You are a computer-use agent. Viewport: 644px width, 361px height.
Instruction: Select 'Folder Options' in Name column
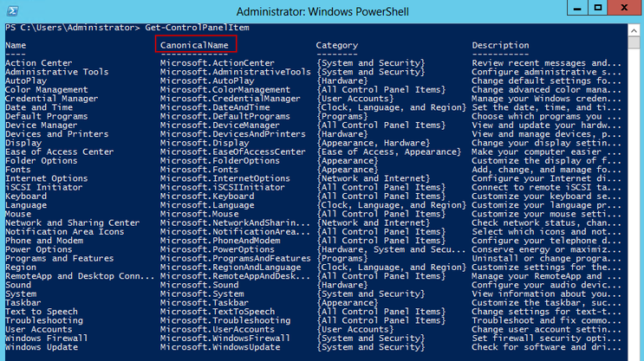[x=41, y=161]
